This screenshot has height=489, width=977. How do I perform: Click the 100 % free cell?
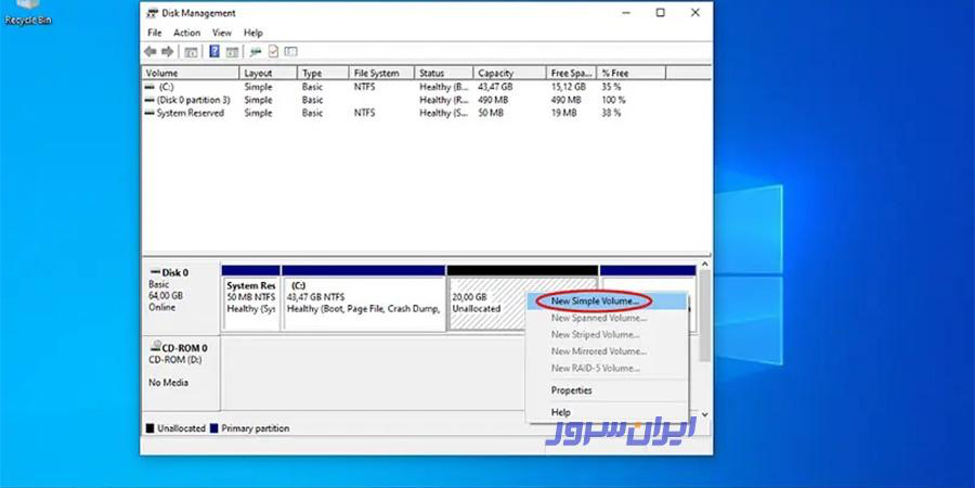coord(614,100)
